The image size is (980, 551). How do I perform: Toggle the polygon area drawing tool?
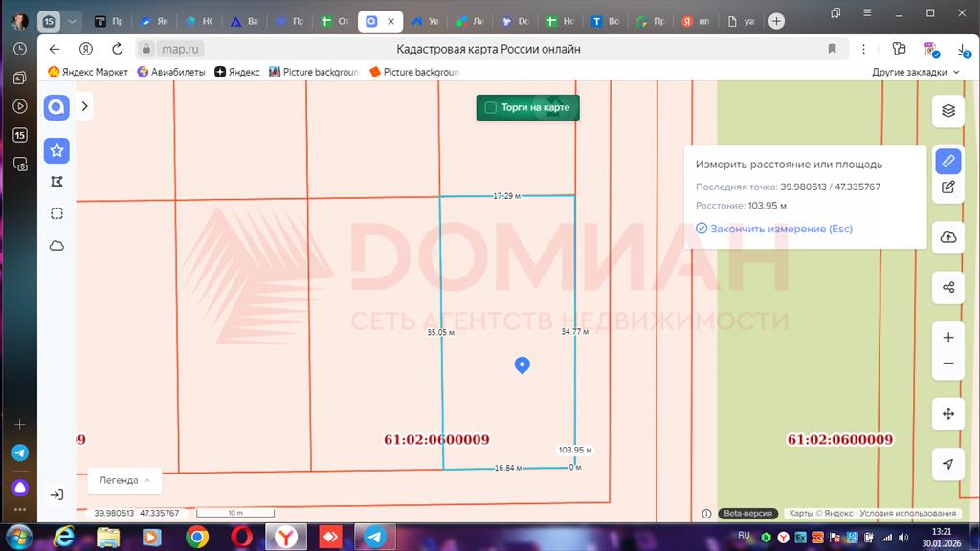coord(56,182)
